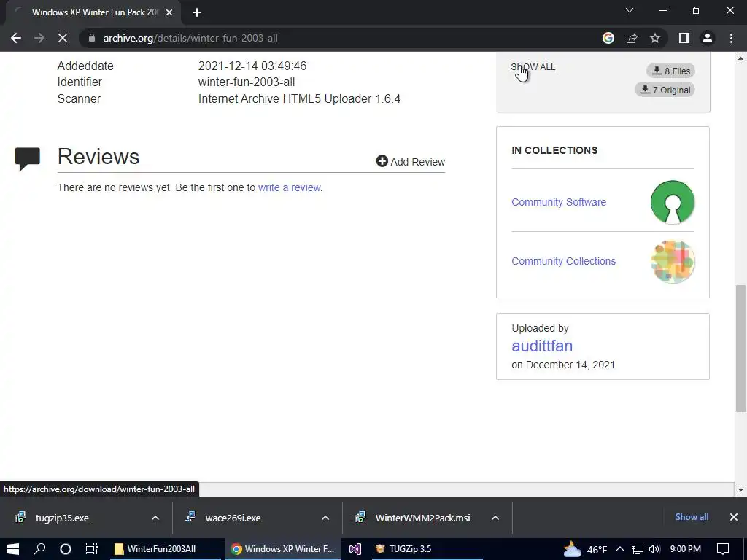Stop loading the page with X button
The width and height of the screenshot is (747, 560).
(x=63, y=38)
